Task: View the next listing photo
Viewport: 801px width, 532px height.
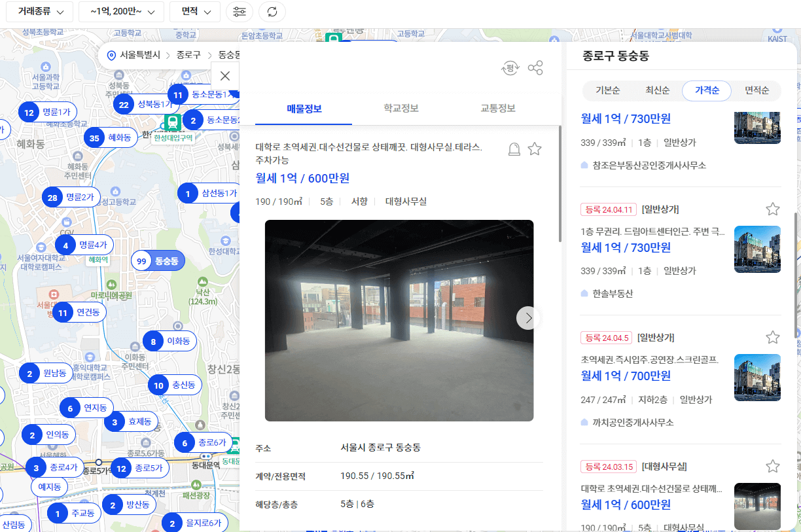Action: click(527, 318)
